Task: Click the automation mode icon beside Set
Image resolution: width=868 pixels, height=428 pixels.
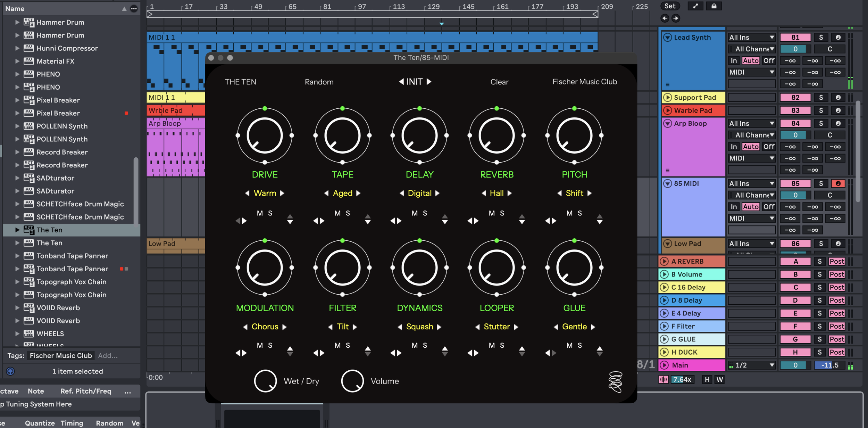Action: (695, 6)
